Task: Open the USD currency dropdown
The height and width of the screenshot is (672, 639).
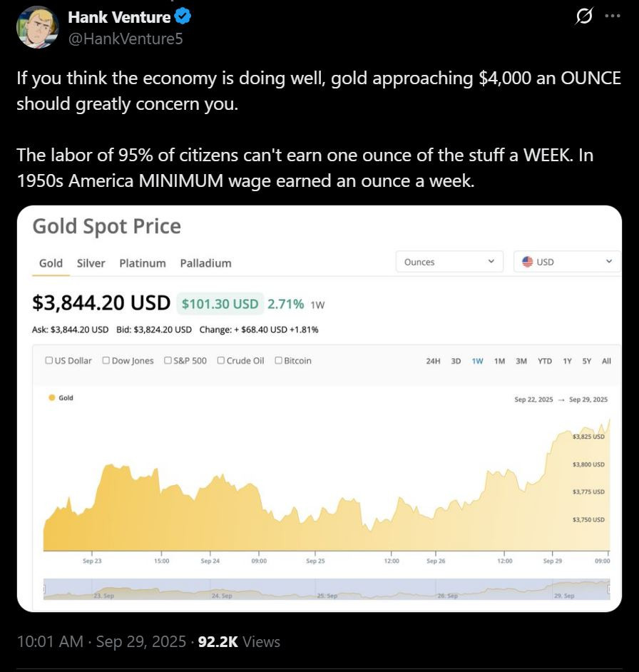Action: coord(567,262)
